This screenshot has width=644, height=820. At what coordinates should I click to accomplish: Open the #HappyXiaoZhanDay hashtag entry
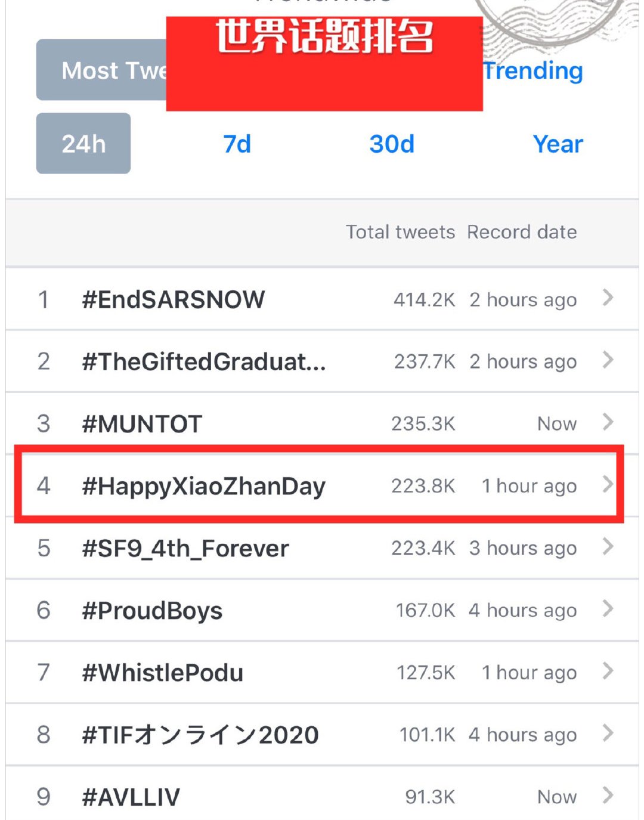coord(203,486)
